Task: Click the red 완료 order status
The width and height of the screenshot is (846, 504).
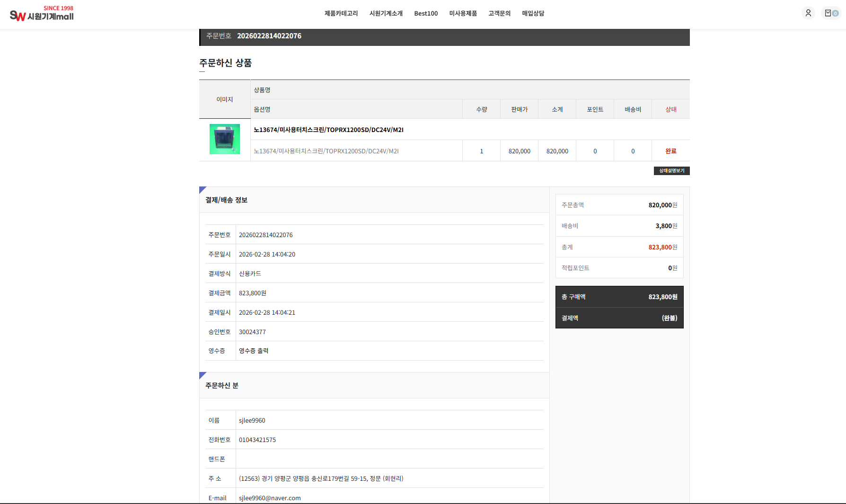Action: pyautogui.click(x=670, y=151)
